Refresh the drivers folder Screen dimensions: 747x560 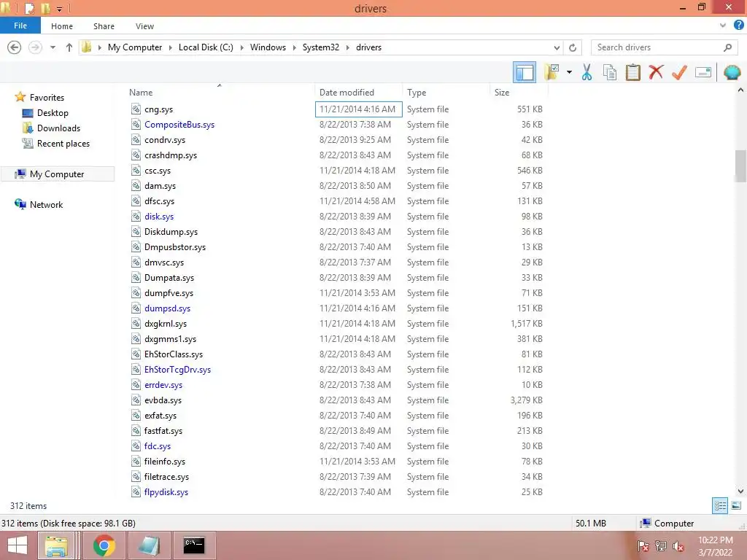click(x=573, y=47)
